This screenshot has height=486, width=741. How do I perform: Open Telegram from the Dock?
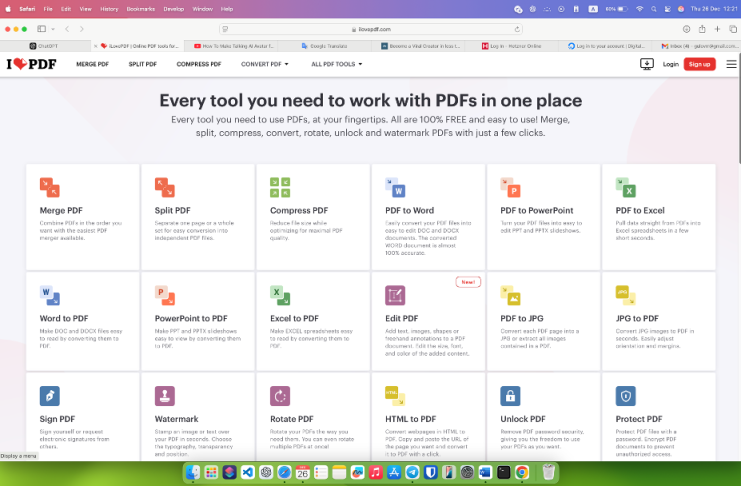(x=412, y=472)
